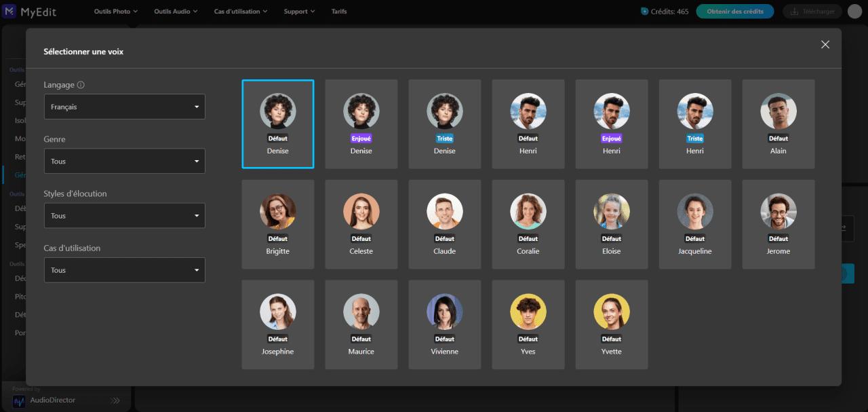Open the Styles d'élocution dropdown

[124, 215]
